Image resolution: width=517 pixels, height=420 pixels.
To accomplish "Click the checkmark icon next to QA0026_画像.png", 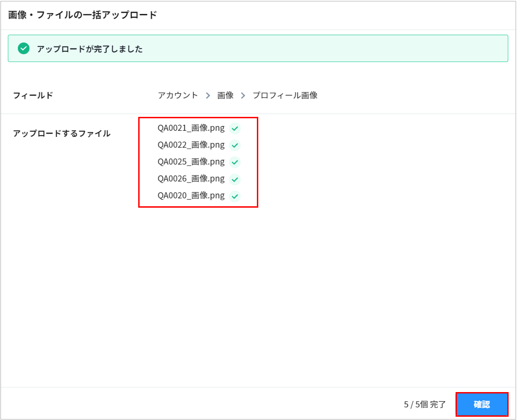I will coord(235,179).
